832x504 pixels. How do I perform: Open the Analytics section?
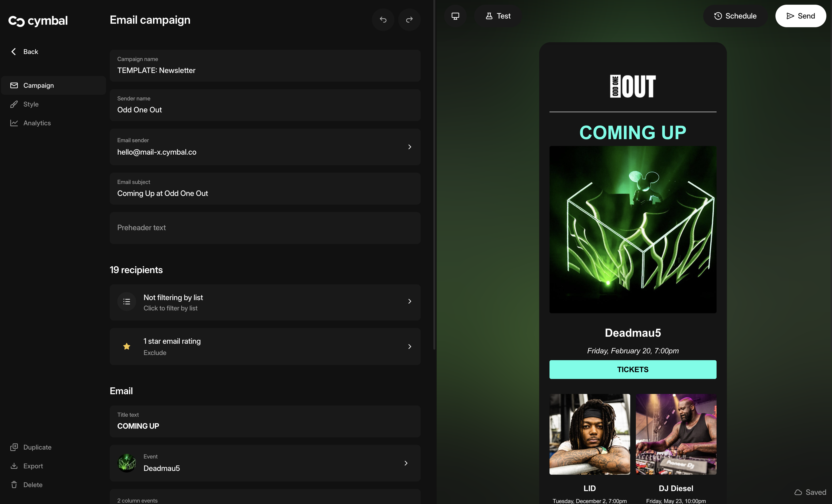click(x=37, y=123)
